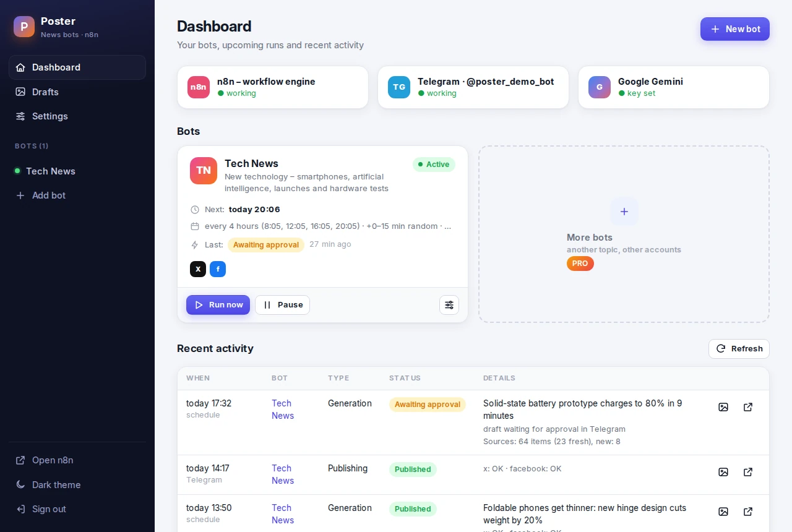The height and width of the screenshot is (532, 792).
Task: Toggle the Dark theme option
Action: [77, 485]
